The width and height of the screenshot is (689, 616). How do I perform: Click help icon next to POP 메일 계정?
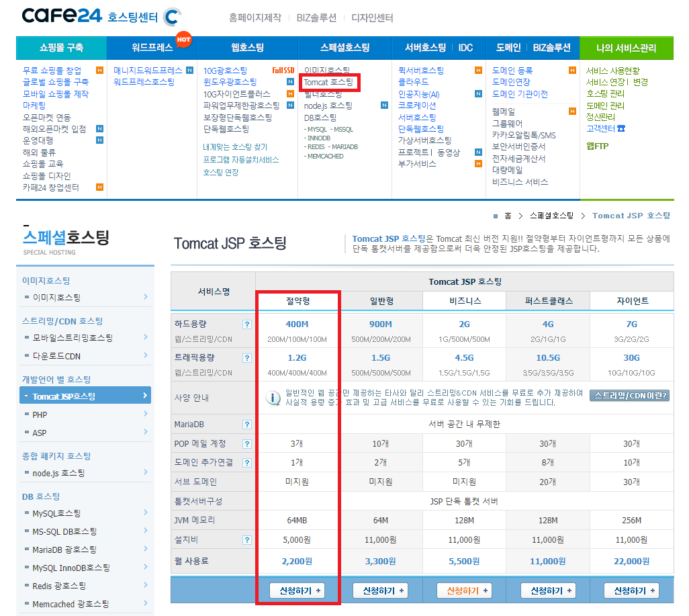[x=247, y=443]
